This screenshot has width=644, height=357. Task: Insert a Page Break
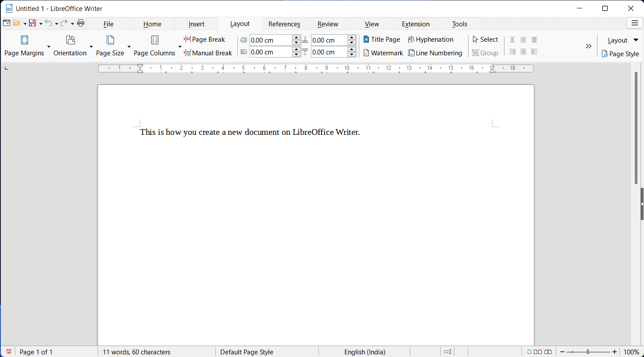pyautogui.click(x=204, y=40)
